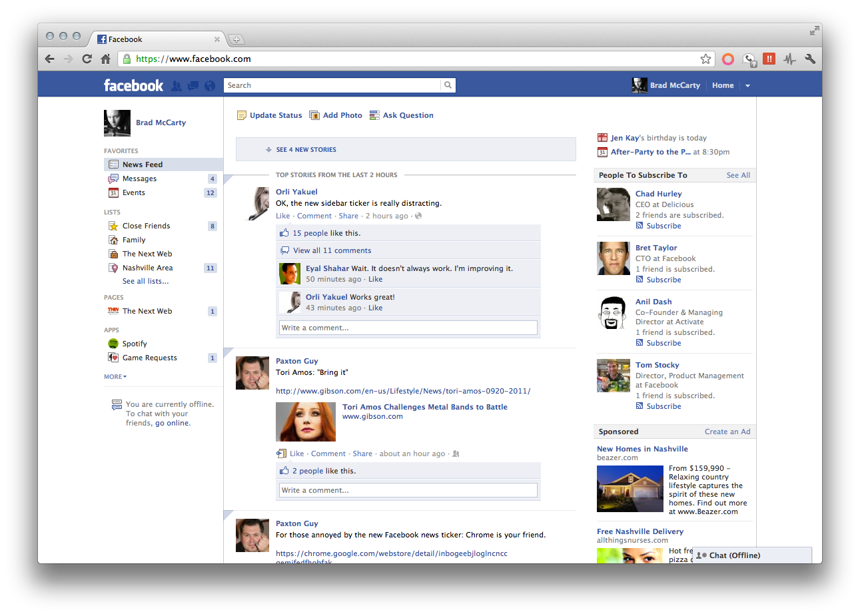Click the red exclamation extension icon
860x616 pixels.
pyautogui.click(x=769, y=59)
